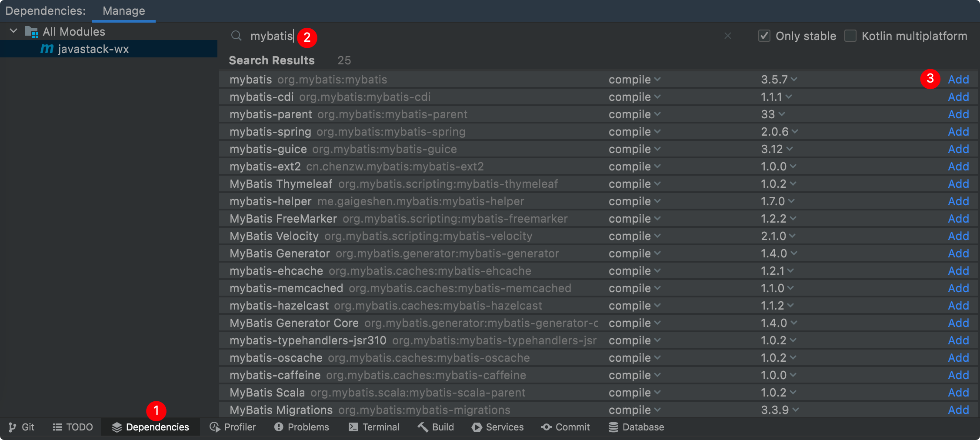Open the TODO tool window tab

click(73, 427)
